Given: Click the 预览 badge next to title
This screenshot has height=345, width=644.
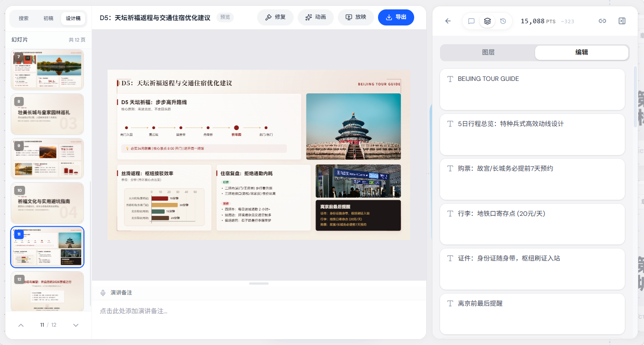Looking at the screenshot, I should point(225,17).
